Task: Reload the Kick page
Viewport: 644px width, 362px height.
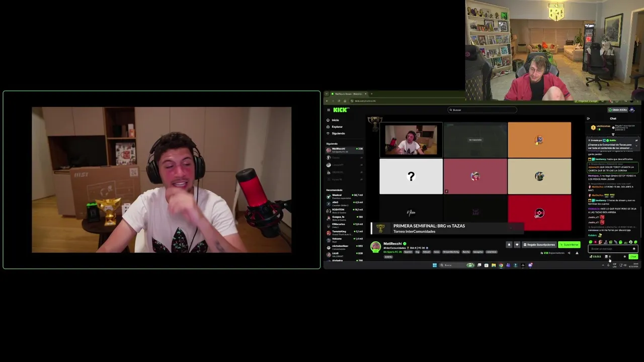Action: tap(339, 101)
